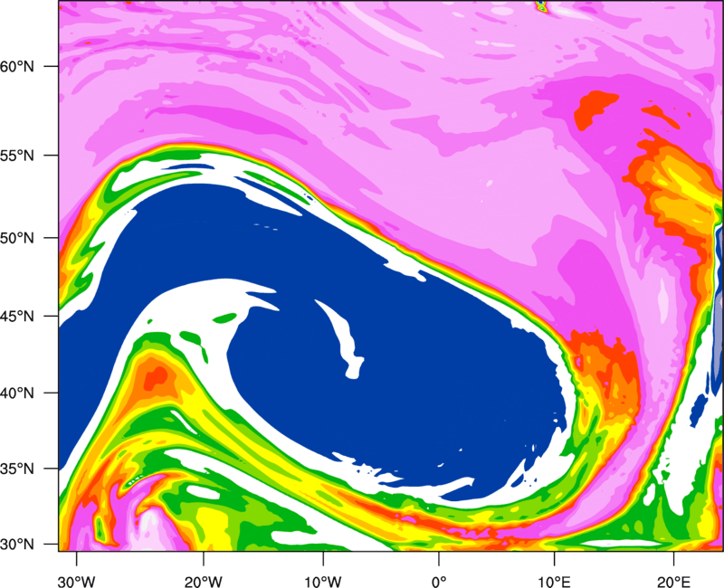The width and height of the screenshot is (724, 588).
Task: Click the 20°E longitude label
Action: coord(673,582)
